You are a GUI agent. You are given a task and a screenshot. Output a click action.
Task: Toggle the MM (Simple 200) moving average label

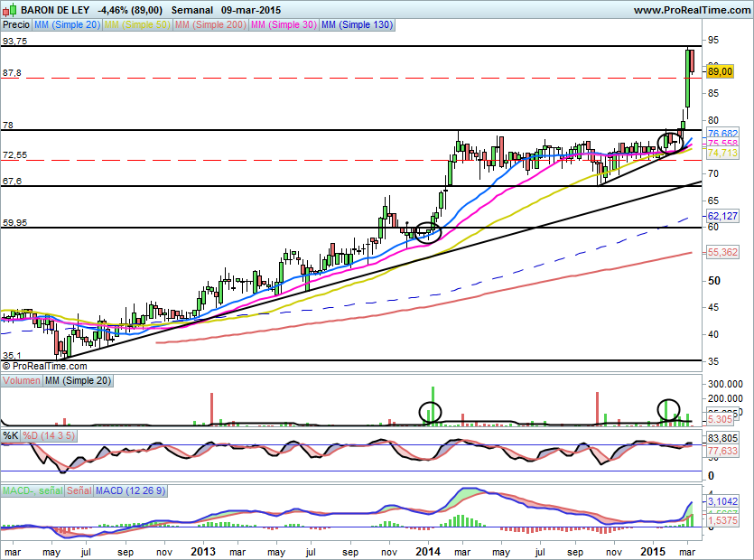coord(209,25)
